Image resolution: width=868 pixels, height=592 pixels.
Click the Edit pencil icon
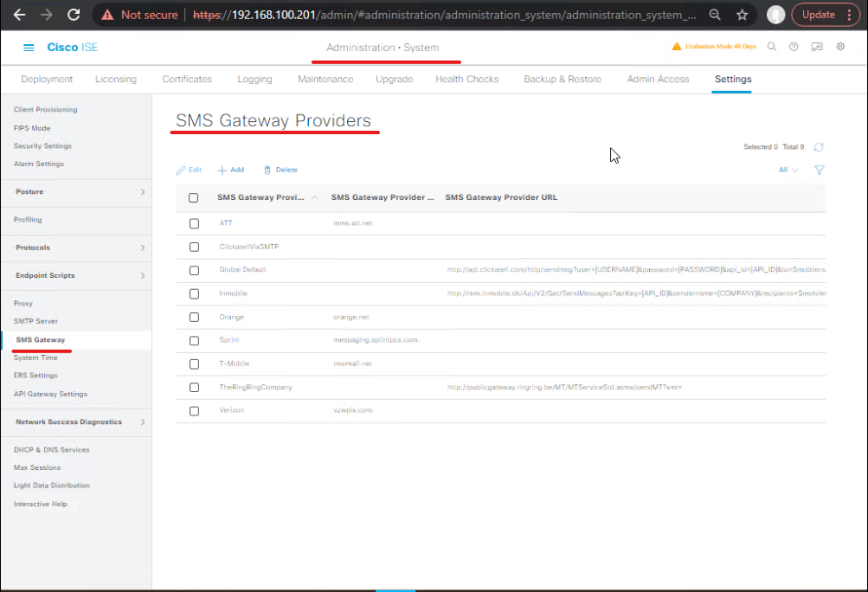tap(181, 170)
